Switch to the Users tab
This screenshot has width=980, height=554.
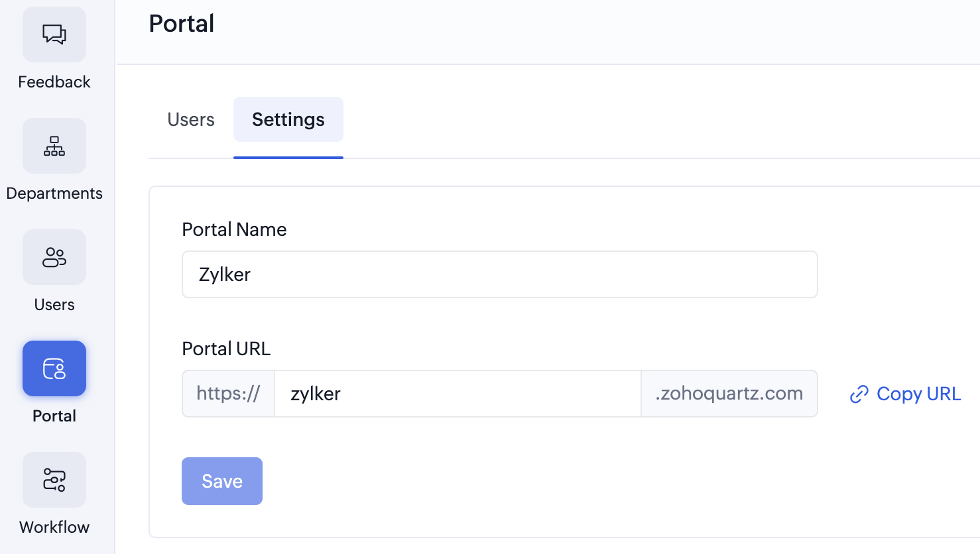(191, 120)
